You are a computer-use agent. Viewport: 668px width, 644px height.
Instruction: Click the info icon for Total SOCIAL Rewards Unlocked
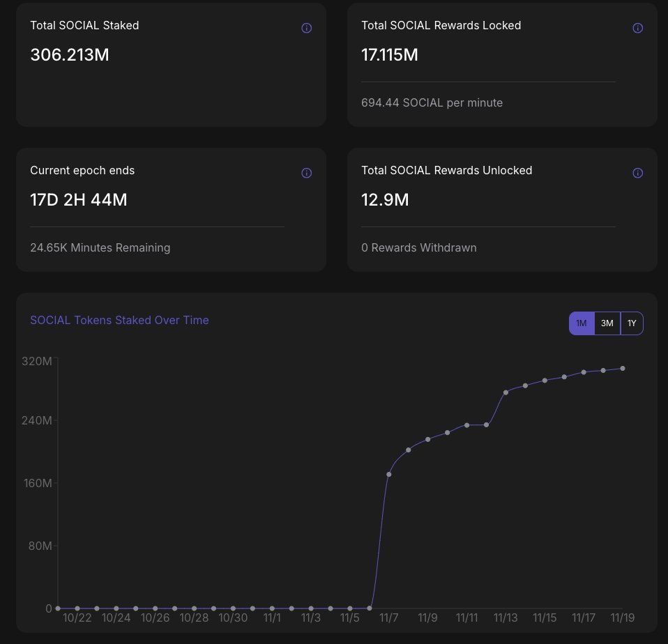point(638,173)
